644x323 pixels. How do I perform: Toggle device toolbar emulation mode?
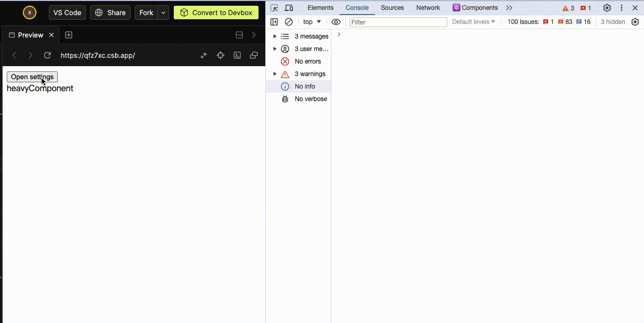click(x=289, y=8)
